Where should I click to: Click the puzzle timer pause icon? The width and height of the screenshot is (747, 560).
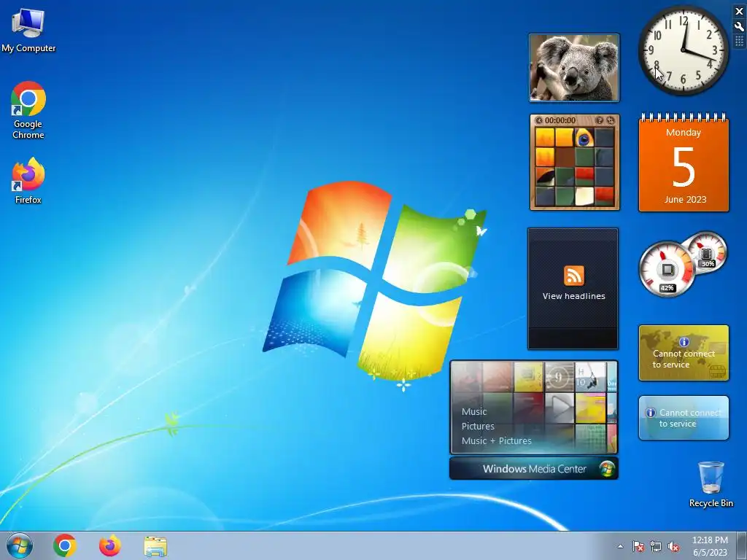pyautogui.click(x=539, y=120)
